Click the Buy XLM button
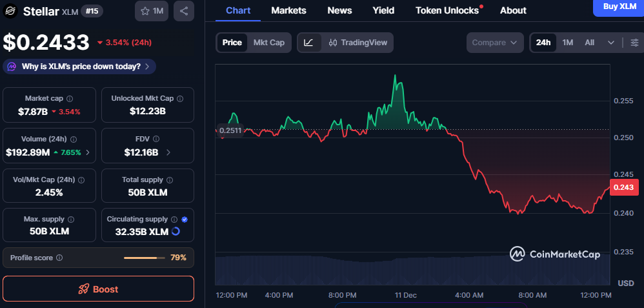The image size is (644, 308). (619, 7)
